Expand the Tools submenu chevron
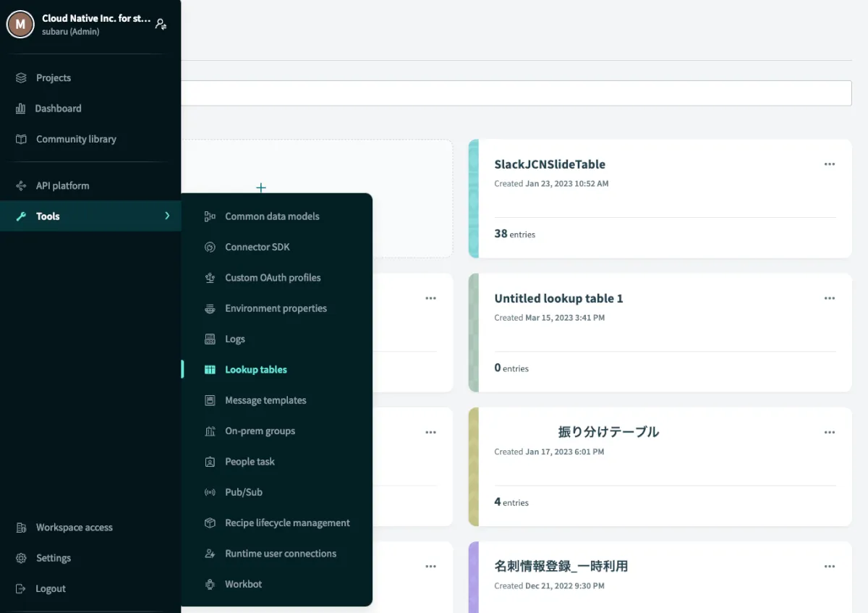Viewport: 868px width, 613px height. 167,216
